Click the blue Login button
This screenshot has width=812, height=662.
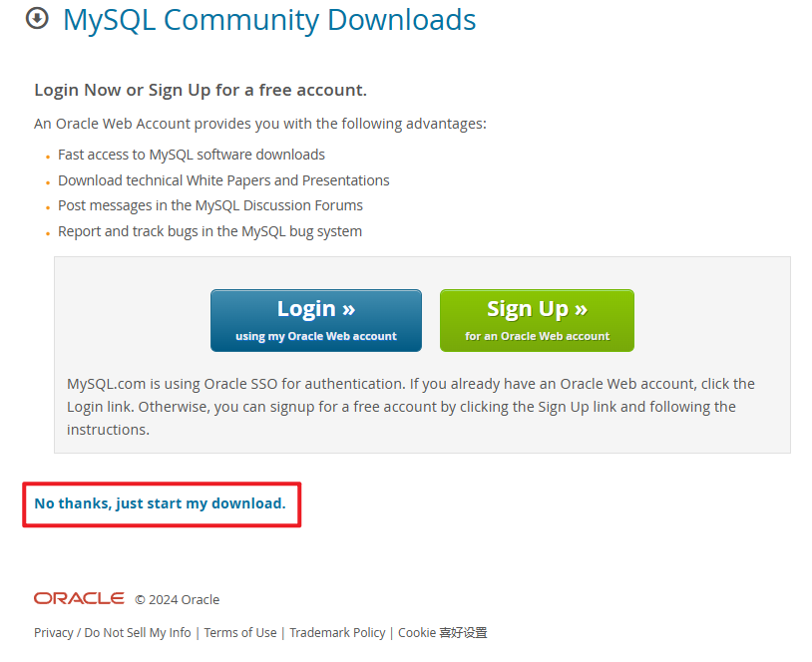click(316, 320)
